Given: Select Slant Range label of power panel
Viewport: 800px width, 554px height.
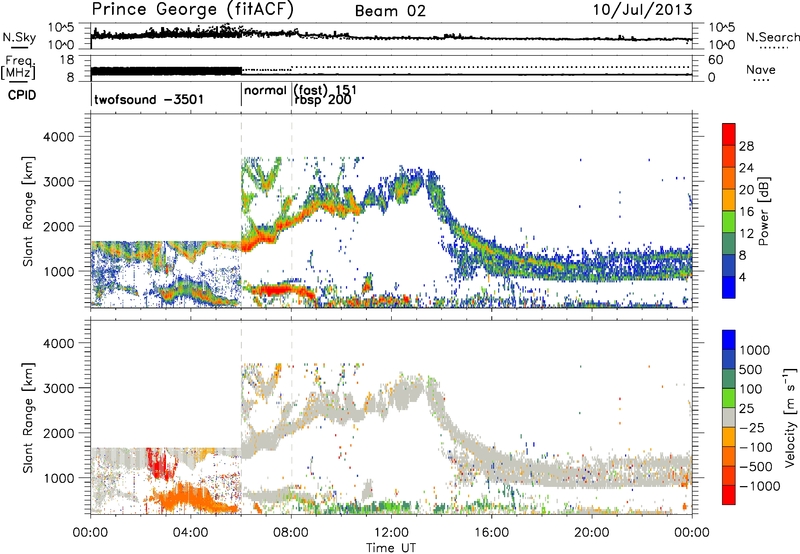Looking at the screenshot, I should [28, 211].
